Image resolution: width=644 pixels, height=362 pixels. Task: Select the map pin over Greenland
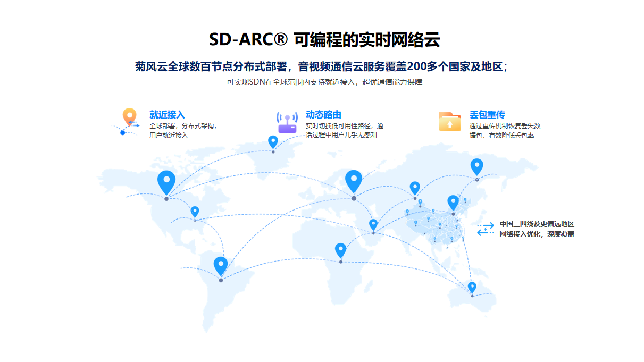[x=273, y=142]
